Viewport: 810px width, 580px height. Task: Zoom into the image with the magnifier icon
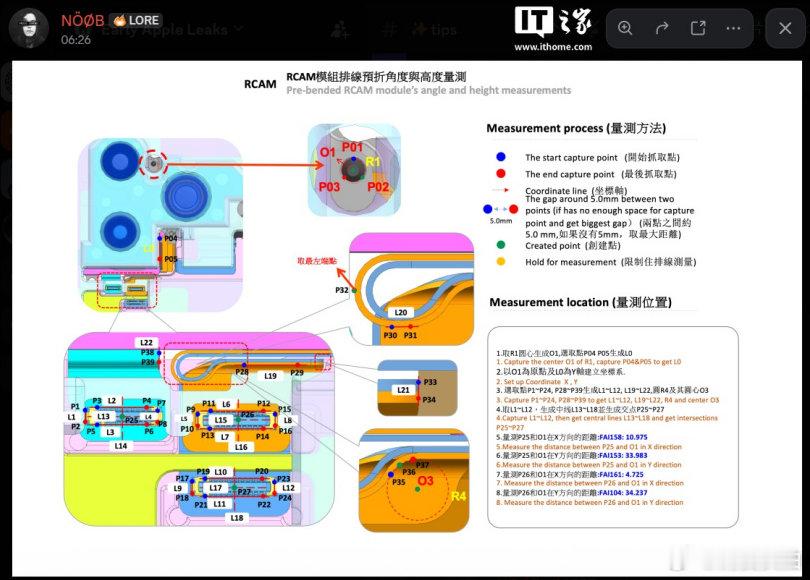click(x=625, y=28)
